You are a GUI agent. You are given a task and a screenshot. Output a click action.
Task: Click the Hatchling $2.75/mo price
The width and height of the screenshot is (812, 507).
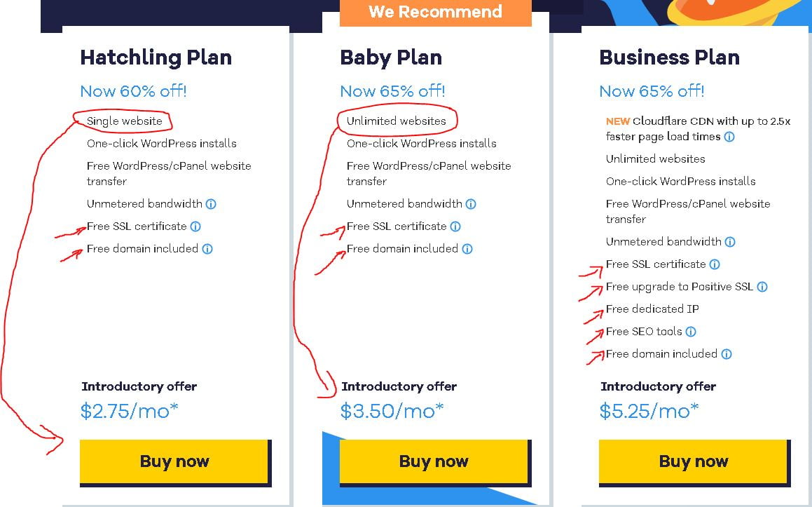[130, 411]
